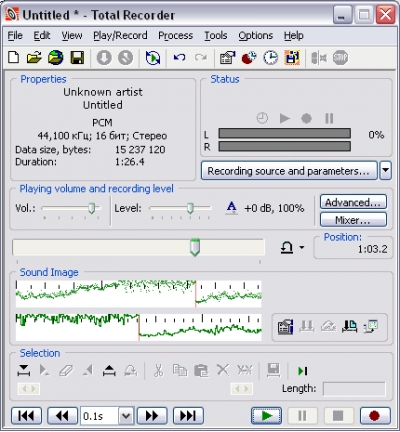Open sound image properties icon
The width and height of the screenshot is (400, 432).
coord(285,326)
